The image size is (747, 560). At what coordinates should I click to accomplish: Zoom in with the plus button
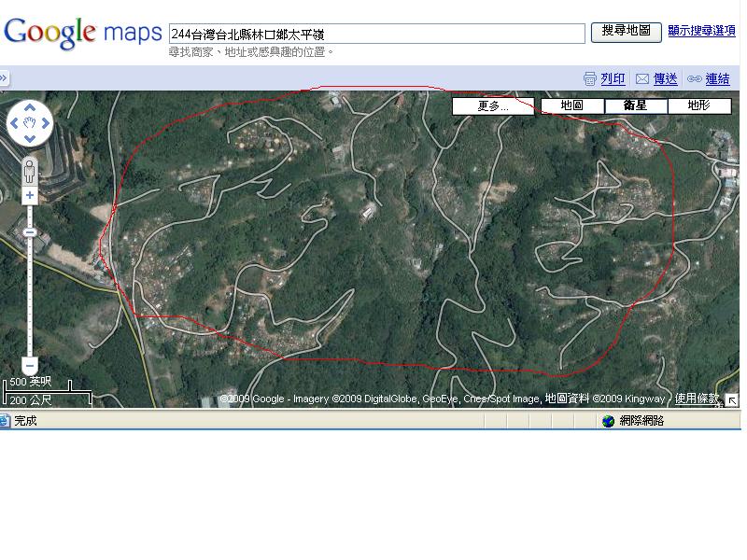pos(30,195)
